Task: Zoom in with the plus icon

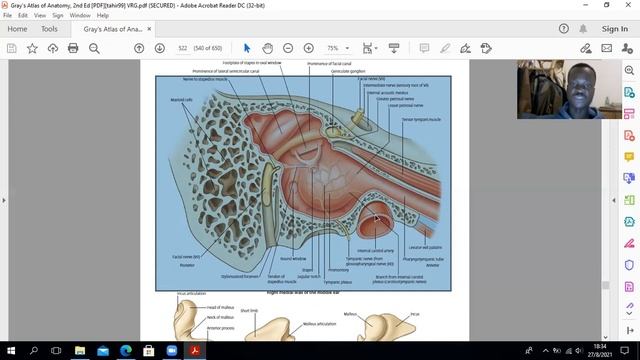Action: coord(309,48)
